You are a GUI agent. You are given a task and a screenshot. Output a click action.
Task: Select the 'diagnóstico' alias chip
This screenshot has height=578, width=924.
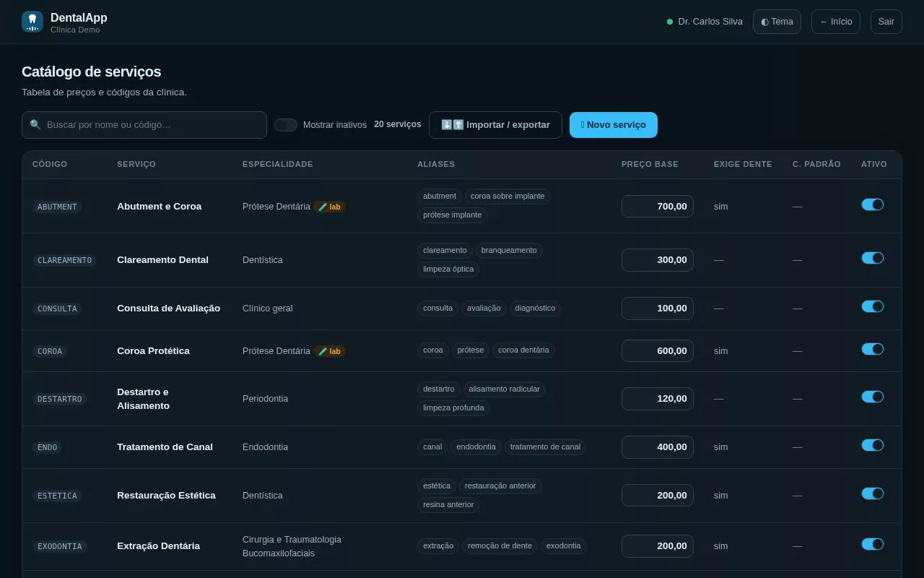535,309
